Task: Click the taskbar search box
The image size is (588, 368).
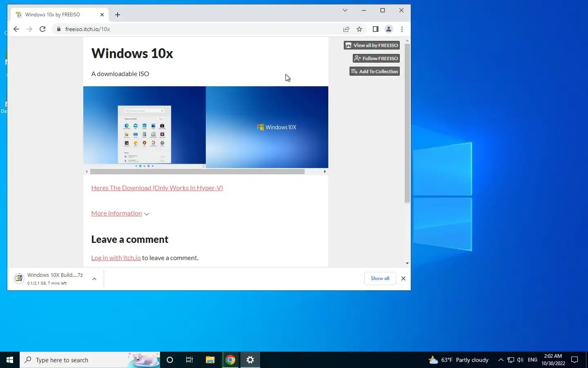Action: point(90,360)
